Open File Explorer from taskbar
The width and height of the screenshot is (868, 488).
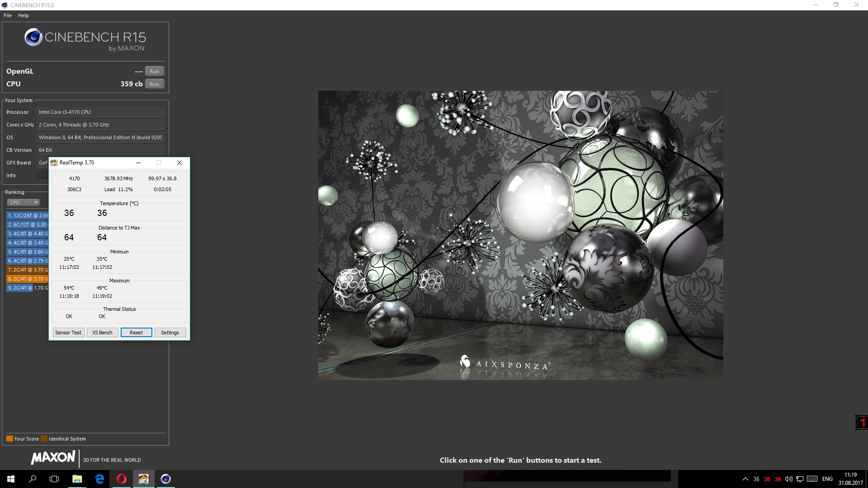click(x=77, y=479)
